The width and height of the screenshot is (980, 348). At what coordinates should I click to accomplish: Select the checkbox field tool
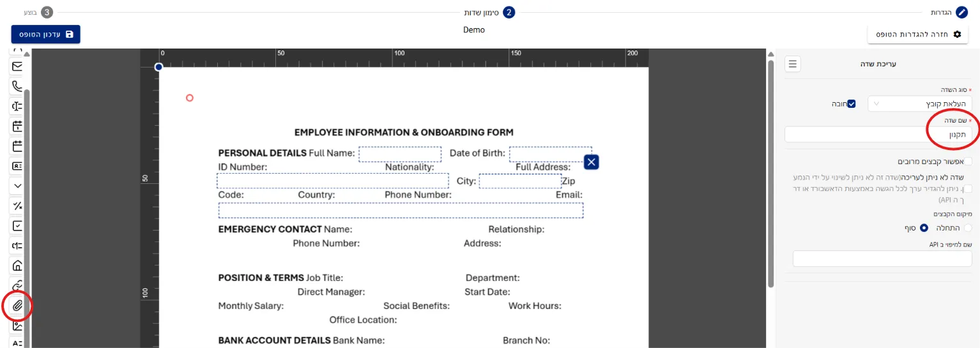tap(17, 226)
